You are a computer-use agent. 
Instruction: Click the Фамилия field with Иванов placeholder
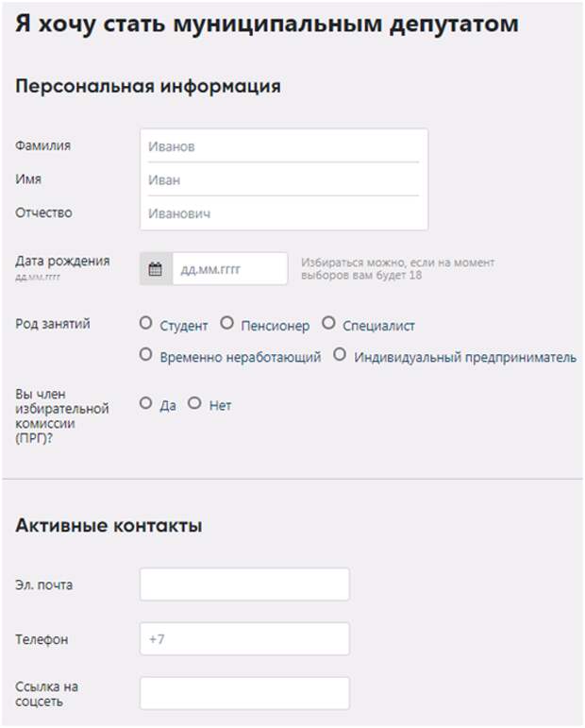[x=283, y=146]
